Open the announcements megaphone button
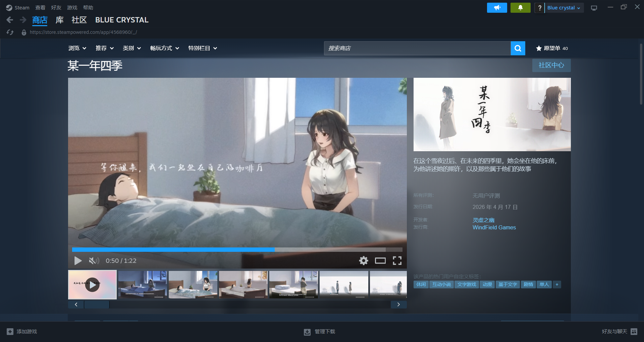Viewport: 644px width, 342px height. click(497, 8)
